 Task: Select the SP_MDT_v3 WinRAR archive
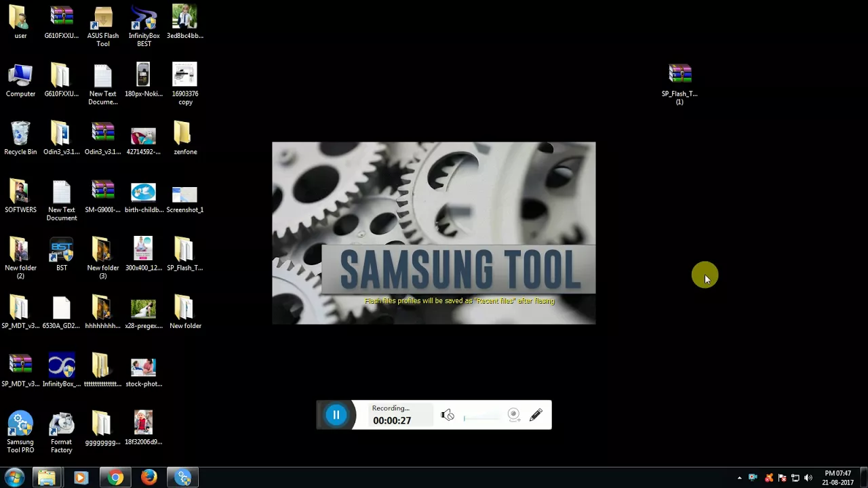[20, 371]
